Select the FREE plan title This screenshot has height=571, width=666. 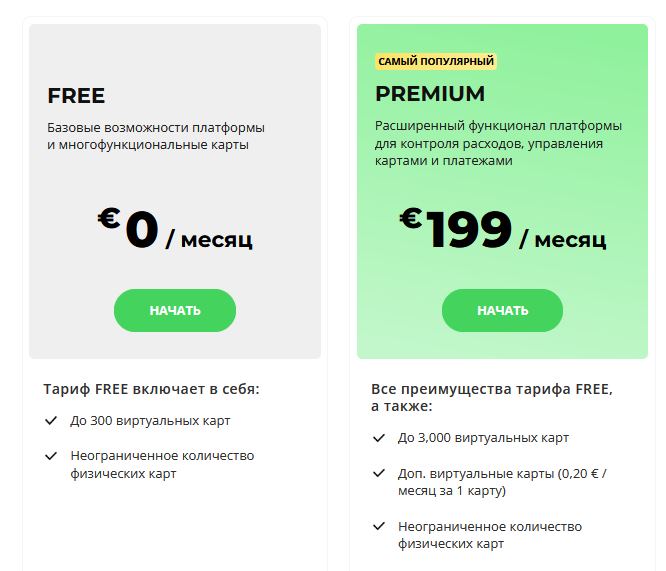[x=76, y=96]
